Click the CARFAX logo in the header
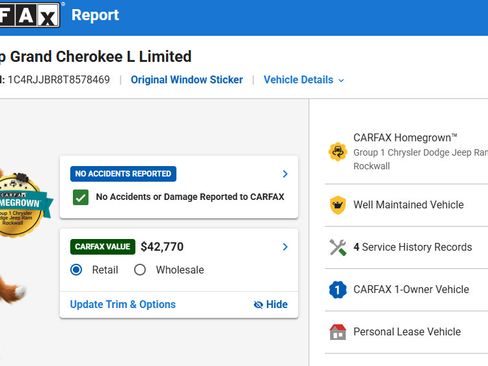The width and height of the screenshot is (488, 366). pos(30,15)
